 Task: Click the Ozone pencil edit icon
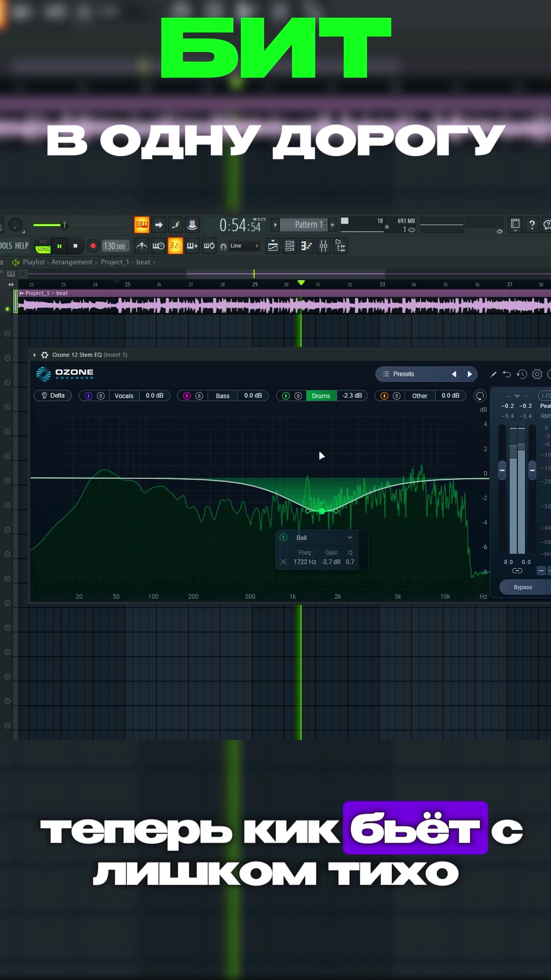(493, 374)
